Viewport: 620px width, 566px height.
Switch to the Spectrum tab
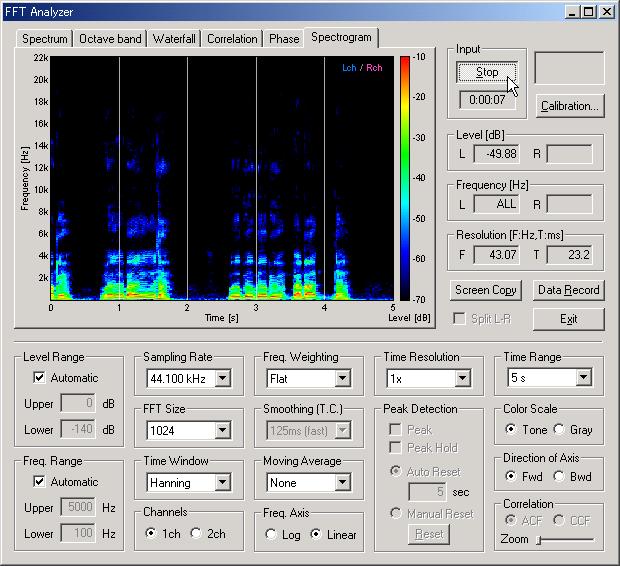coord(44,39)
